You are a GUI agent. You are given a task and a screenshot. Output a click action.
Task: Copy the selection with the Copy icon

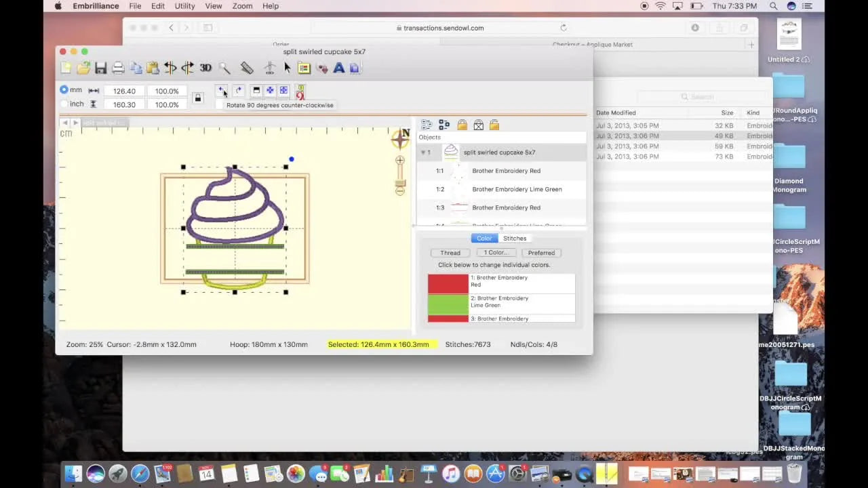tap(136, 68)
